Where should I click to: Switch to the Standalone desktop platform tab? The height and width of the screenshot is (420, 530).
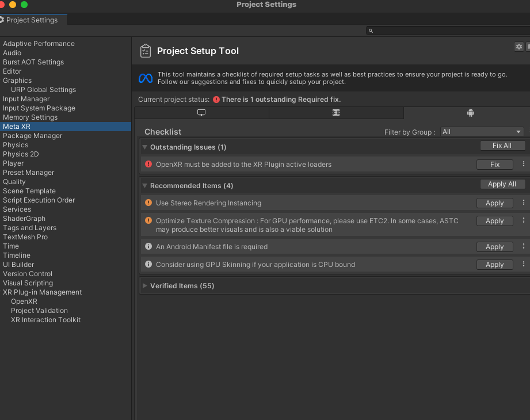pos(201,113)
